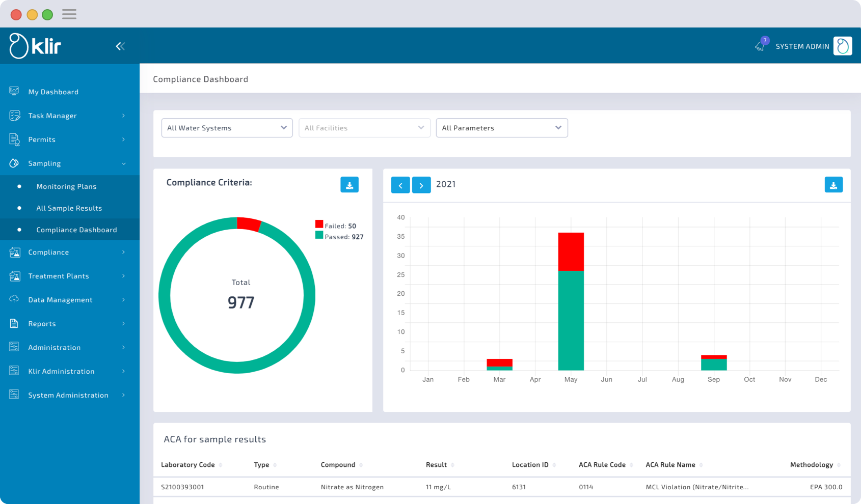The image size is (861, 504).
Task: Click the Klir logo
Action: 36,46
